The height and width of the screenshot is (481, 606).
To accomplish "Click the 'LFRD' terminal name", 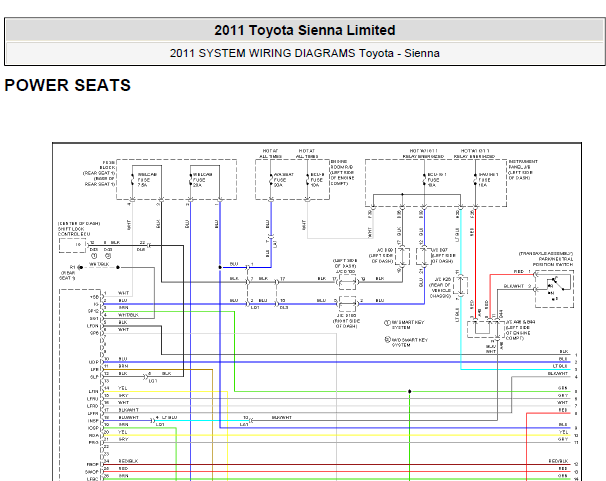I will 93,406.
